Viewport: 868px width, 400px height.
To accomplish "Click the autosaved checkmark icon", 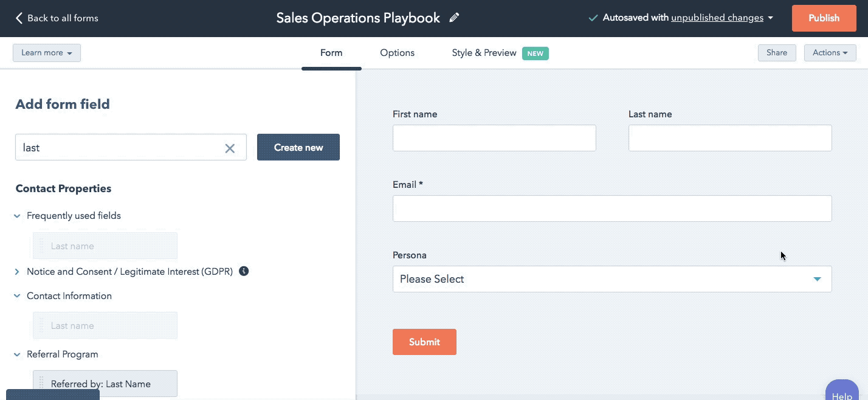I will point(593,18).
